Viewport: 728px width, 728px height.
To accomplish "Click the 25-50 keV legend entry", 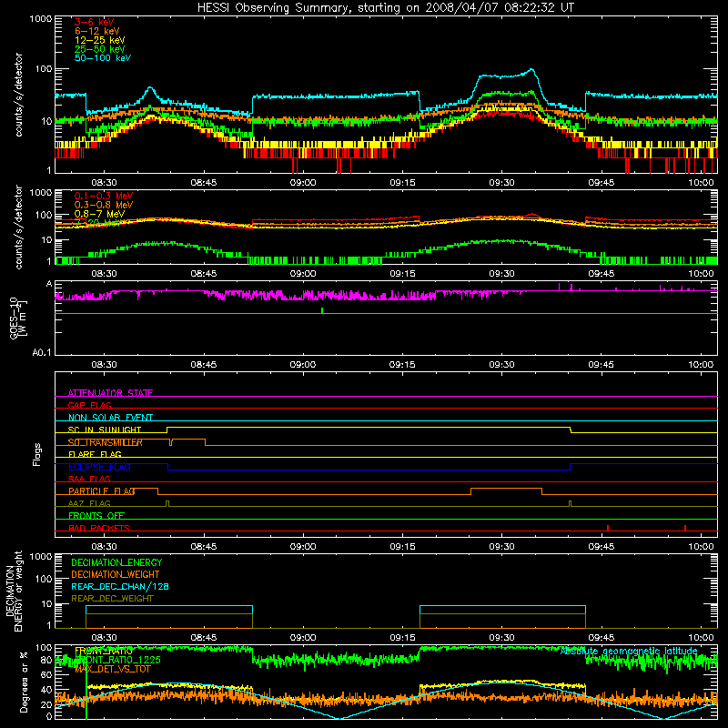I will (100, 49).
